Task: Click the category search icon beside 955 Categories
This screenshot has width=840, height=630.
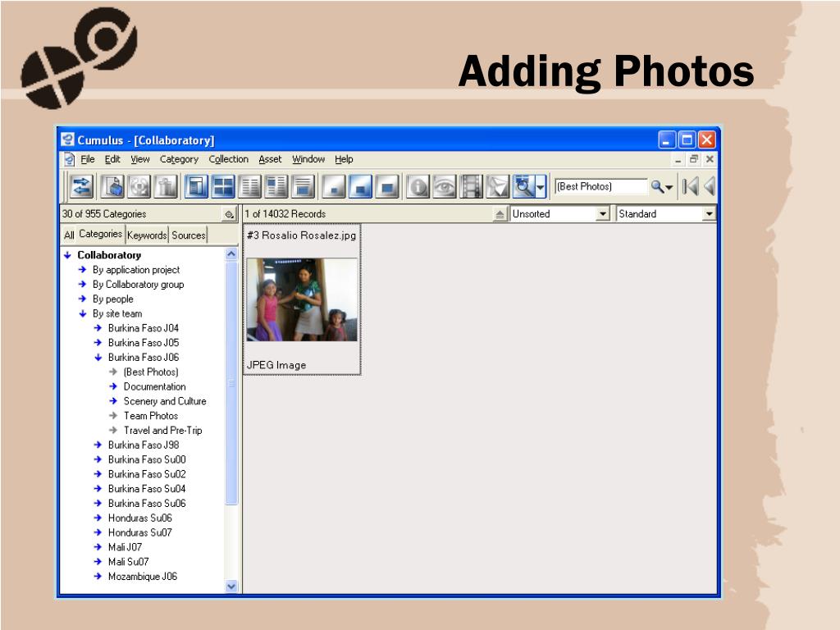Action: tap(230, 214)
